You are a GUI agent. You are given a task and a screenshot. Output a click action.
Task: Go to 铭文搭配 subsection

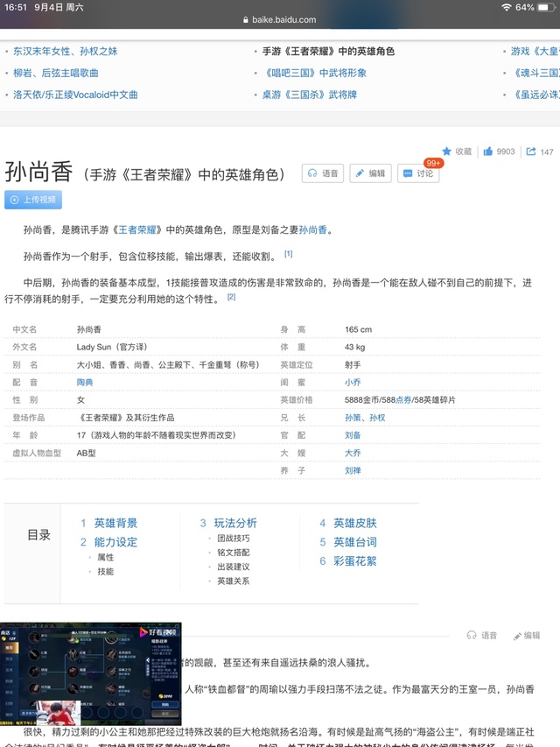click(x=234, y=553)
